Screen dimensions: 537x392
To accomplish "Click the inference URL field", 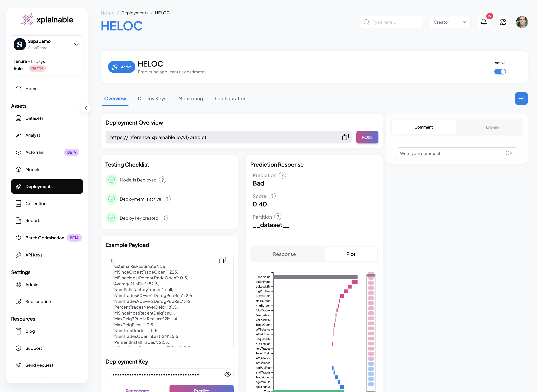I will [x=228, y=137].
